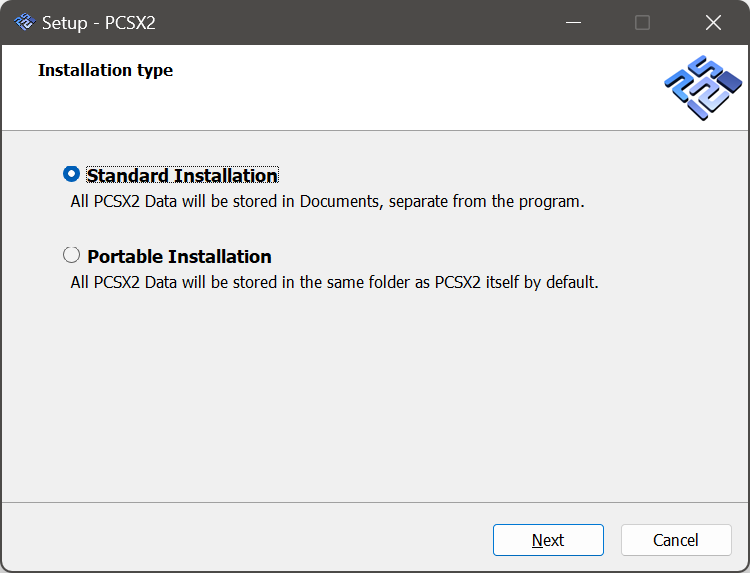Image resolution: width=750 pixels, height=573 pixels.
Task: Cancel the PCSX2 setup
Action: [676, 540]
